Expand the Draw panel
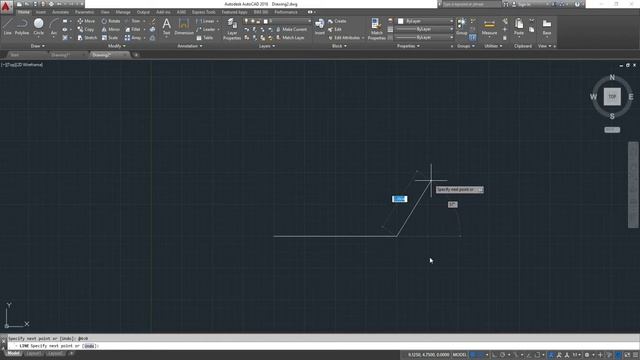Viewport: 640px width, 360px height. pyautogui.click(x=38, y=46)
